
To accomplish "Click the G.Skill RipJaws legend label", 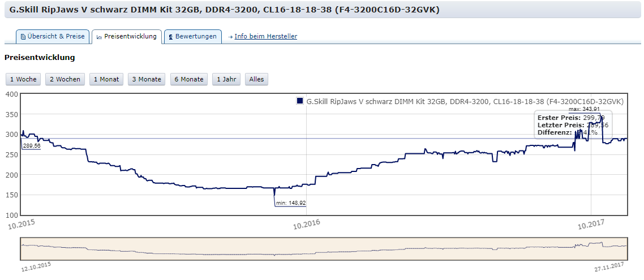I will (x=465, y=101).
